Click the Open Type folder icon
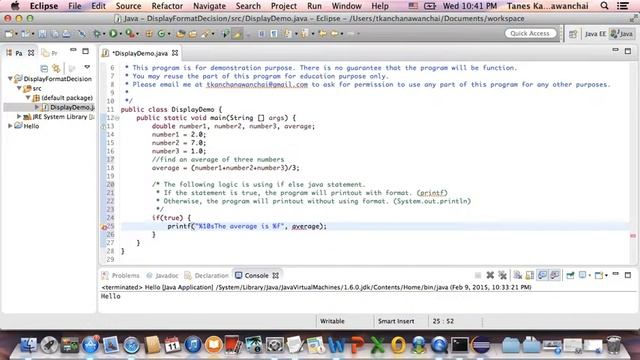Image resolution: width=640 pixels, height=360 pixels. (x=180, y=34)
